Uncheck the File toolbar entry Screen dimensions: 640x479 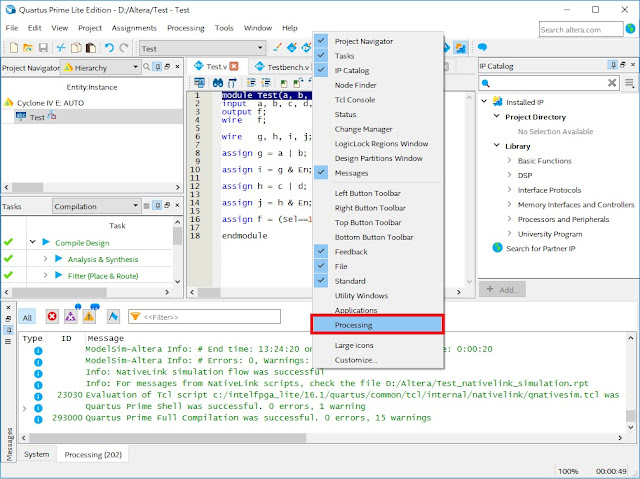coord(321,266)
